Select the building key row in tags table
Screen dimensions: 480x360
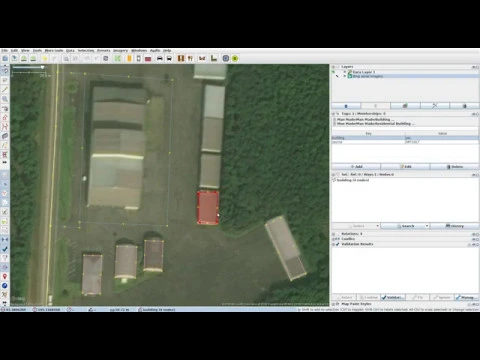(x=405, y=138)
